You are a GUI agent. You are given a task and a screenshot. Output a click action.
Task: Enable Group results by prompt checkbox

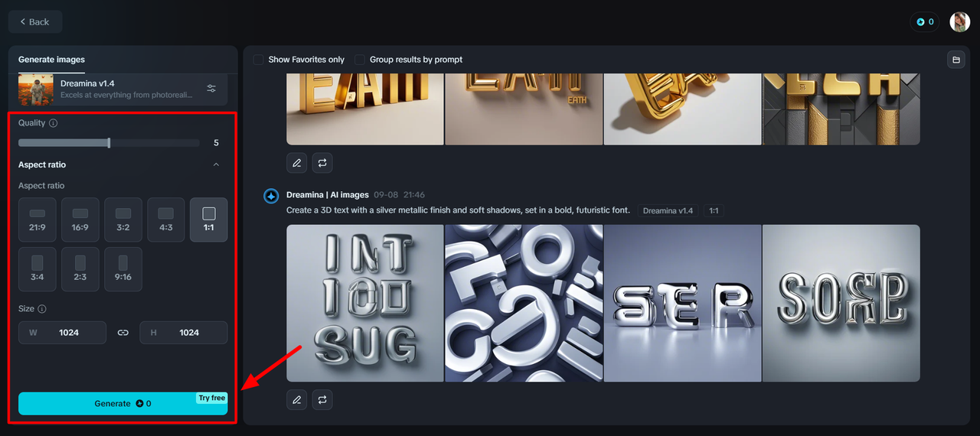tap(360, 59)
